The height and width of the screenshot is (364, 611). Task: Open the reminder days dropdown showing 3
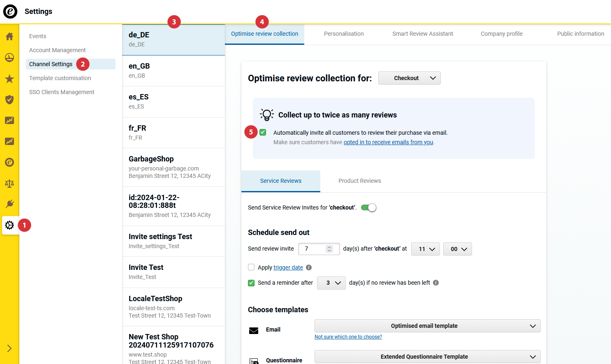tap(331, 283)
